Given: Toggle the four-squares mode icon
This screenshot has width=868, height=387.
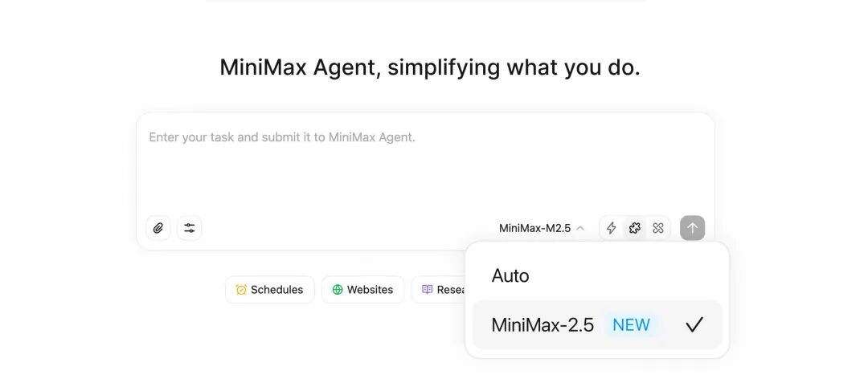Looking at the screenshot, I should pyautogui.click(x=658, y=228).
